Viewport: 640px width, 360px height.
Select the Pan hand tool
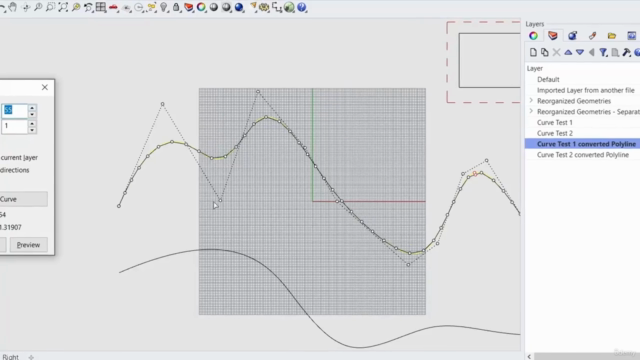(x=13, y=7)
